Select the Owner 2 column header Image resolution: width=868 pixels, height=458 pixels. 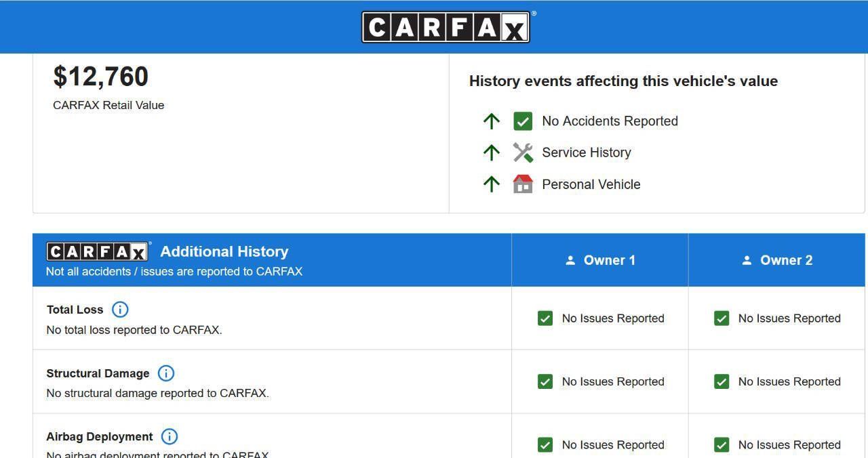776,260
